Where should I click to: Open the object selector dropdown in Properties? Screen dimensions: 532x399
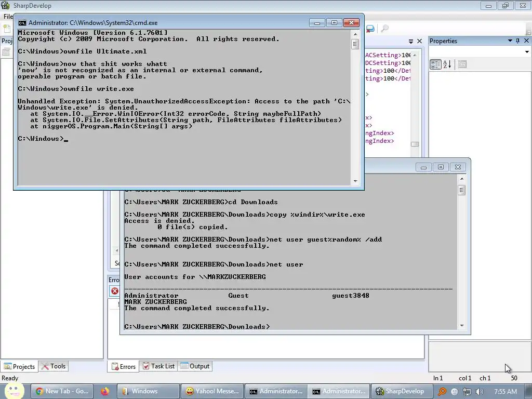(x=527, y=52)
